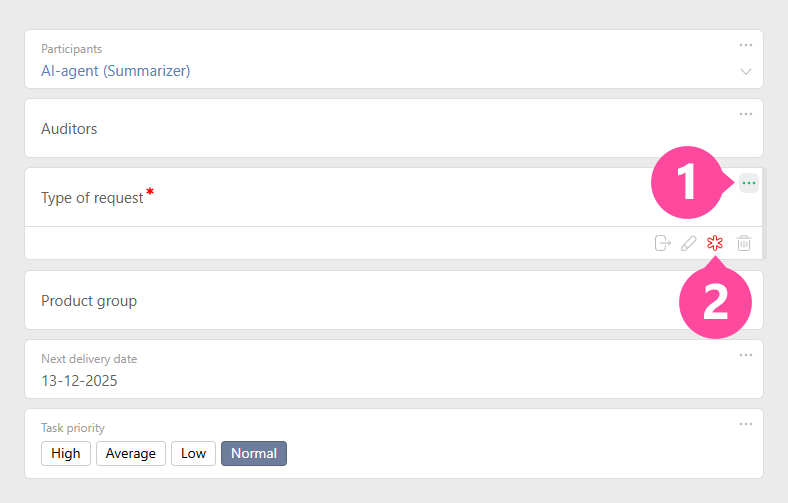The height and width of the screenshot is (503, 788).
Task: Open the Participants field three-dot menu
Action: 746,45
